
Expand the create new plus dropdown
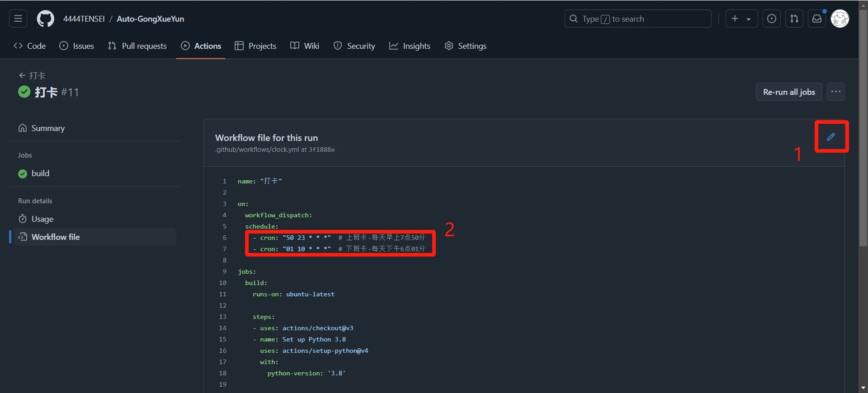741,19
